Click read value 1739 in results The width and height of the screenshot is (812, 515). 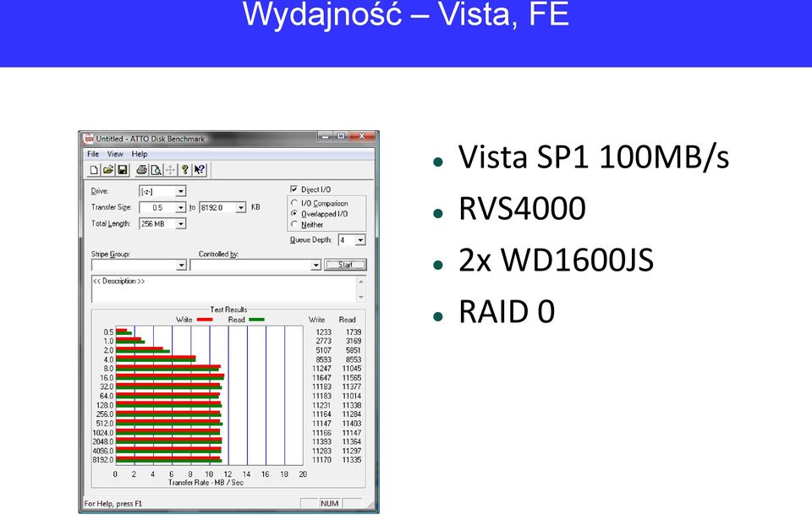click(x=354, y=332)
